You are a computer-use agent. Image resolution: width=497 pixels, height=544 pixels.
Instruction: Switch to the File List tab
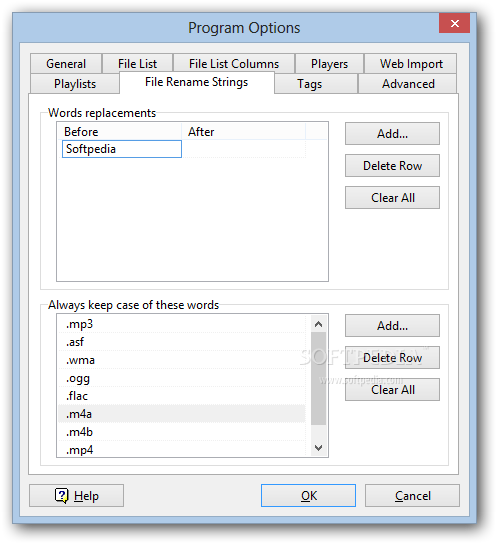(x=137, y=63)
